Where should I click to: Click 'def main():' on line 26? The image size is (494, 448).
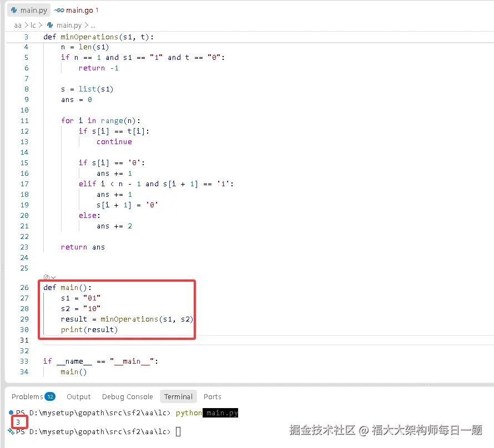(x=67, y=288)
